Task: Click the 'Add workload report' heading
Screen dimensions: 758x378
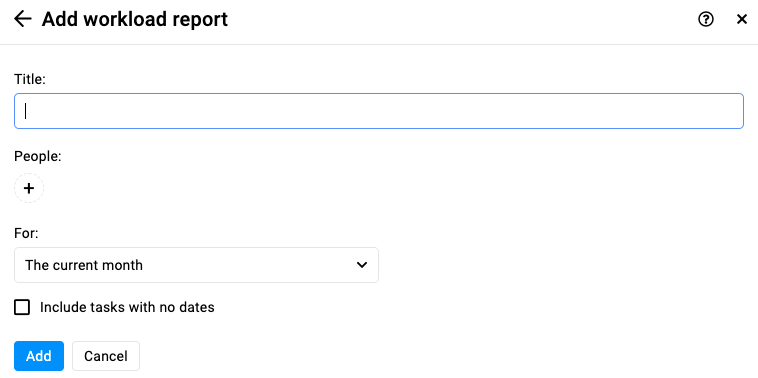Action: (x=135, y=19)
